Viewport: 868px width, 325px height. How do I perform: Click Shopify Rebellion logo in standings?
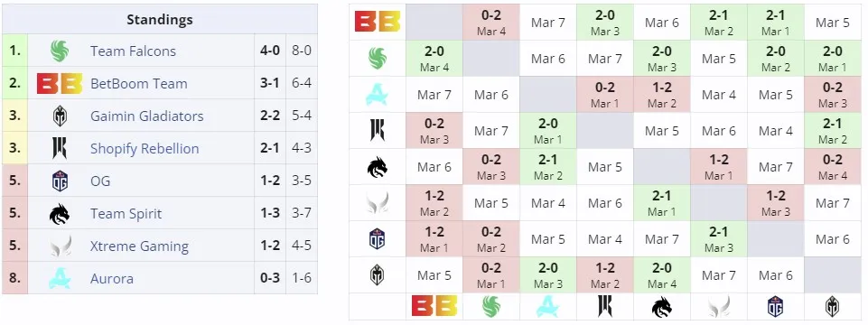(x=60, y=148)
